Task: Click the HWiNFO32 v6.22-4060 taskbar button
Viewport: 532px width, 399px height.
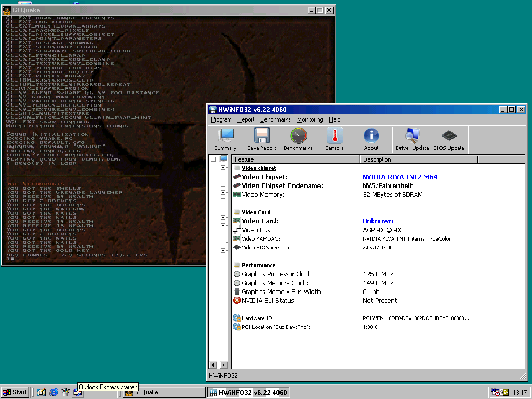Action: (248, 393)
